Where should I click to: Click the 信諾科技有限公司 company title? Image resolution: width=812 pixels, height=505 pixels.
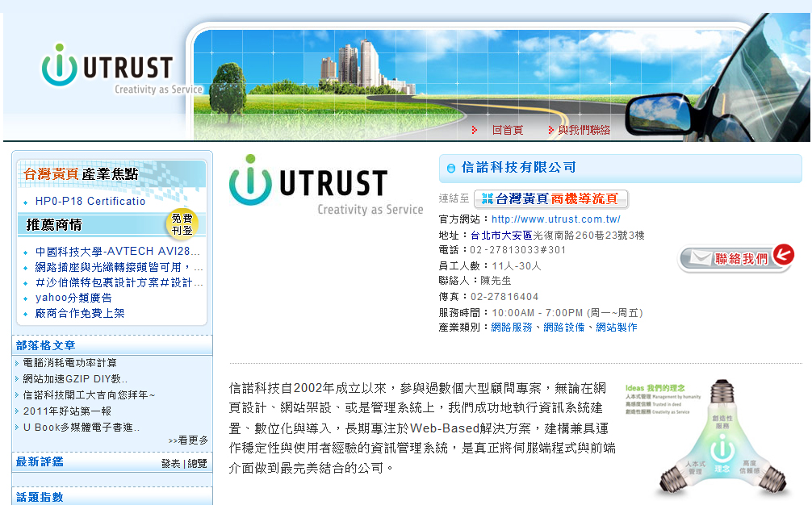[519, 167]
